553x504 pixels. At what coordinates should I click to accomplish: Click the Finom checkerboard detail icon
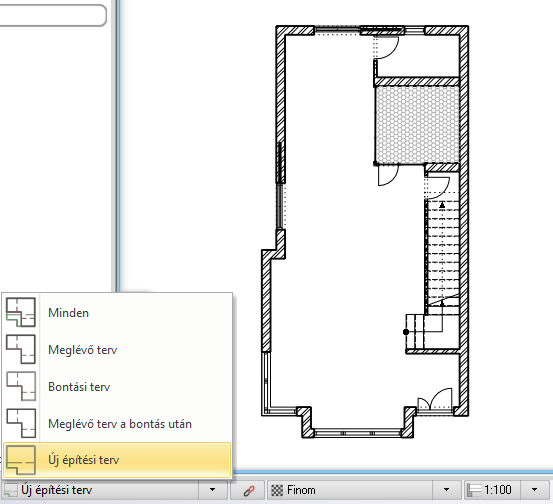277,490
